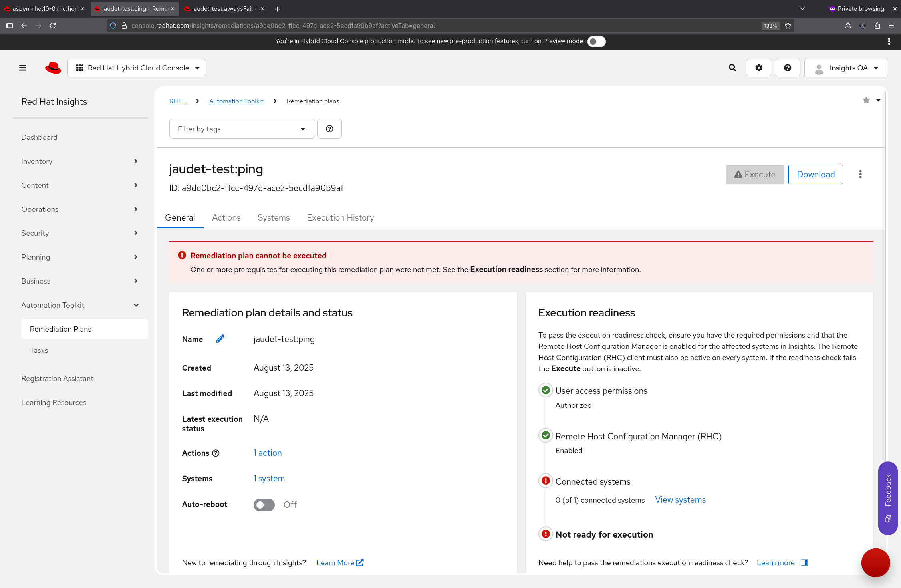The width and height of the screenshot is (901, 588).
Task: Turn on Preview mode toggle
Action: point(596,42)
